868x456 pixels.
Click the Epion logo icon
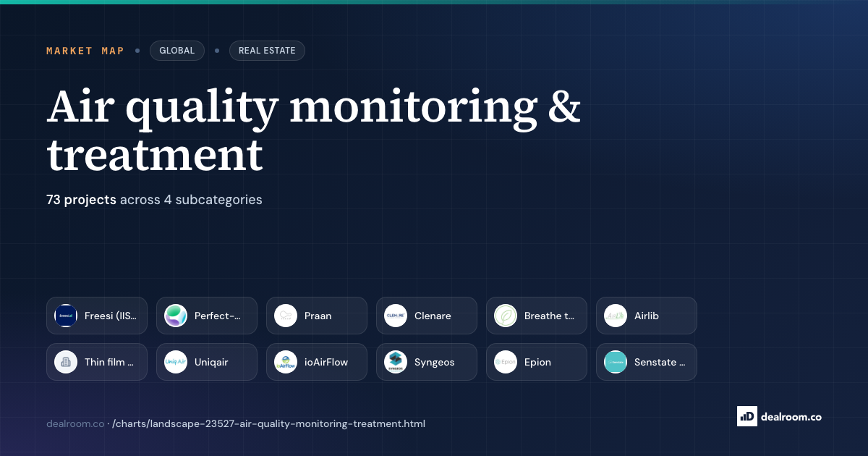tap(506, 362)
